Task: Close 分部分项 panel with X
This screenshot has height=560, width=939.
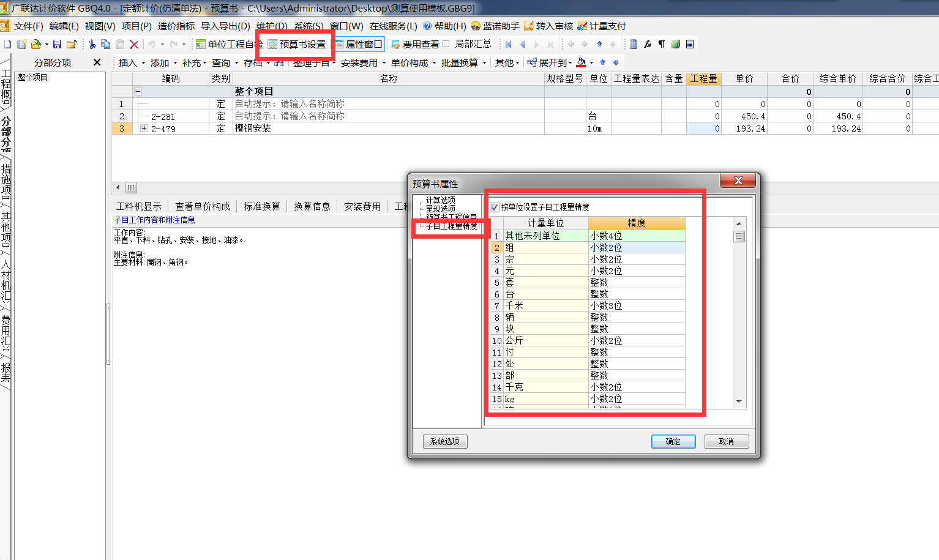Action: tap(97, 62)
